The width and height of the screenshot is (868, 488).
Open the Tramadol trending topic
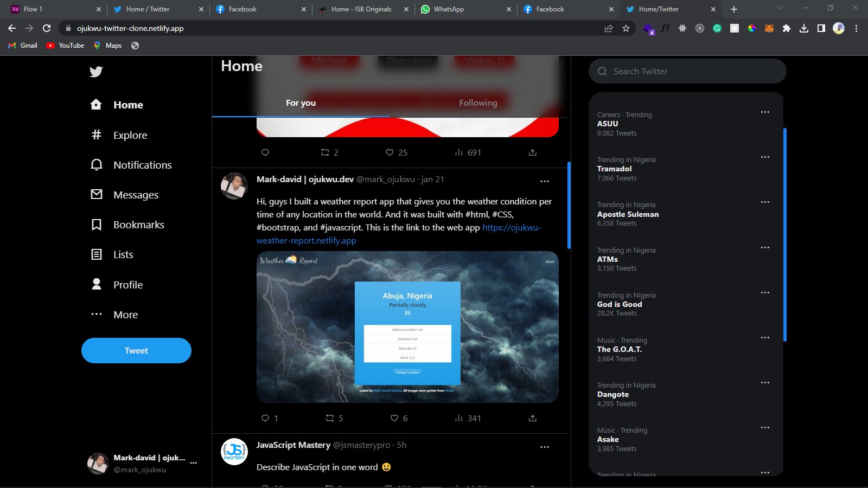(x=614, y=169)
